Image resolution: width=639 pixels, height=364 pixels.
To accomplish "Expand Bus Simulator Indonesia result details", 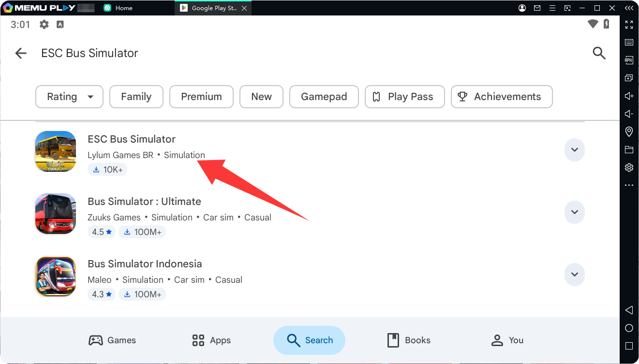I will (575, 275).
